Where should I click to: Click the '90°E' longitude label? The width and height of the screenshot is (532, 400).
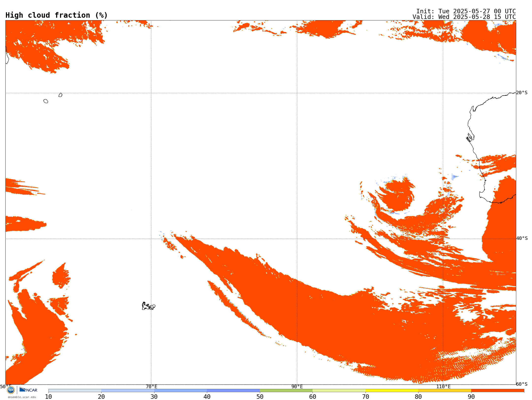(297, 386)
